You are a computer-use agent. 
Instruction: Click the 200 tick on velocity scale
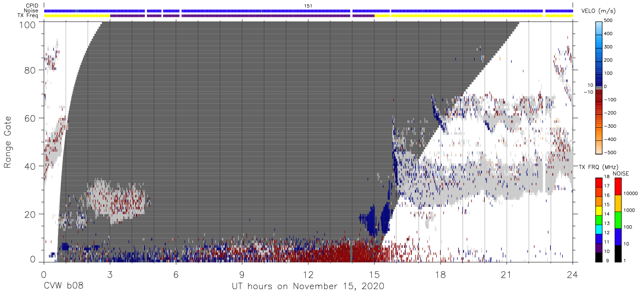click(x=608, y=60)
